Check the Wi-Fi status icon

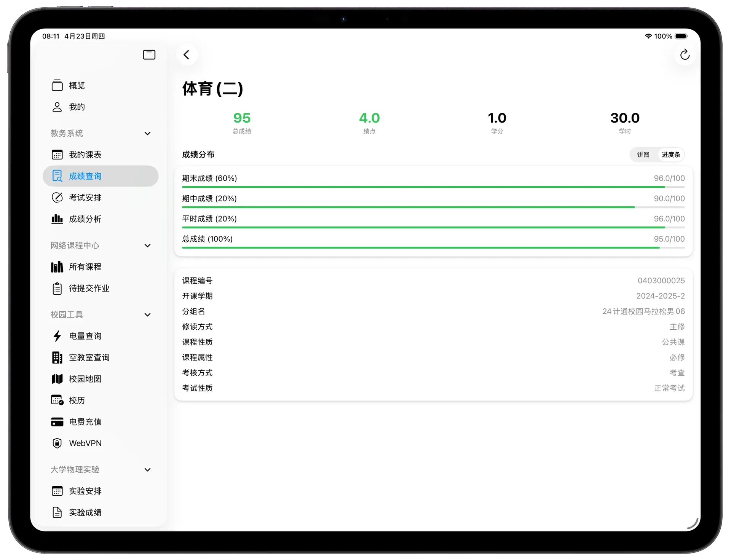point(648,36)
